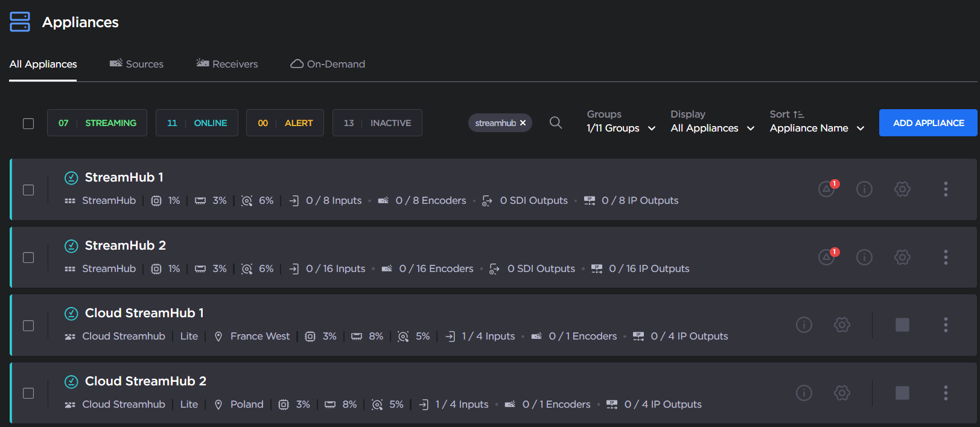Open the Display All Appliances dropdown
Screen dimensions: 980x427
pos(712,128)
